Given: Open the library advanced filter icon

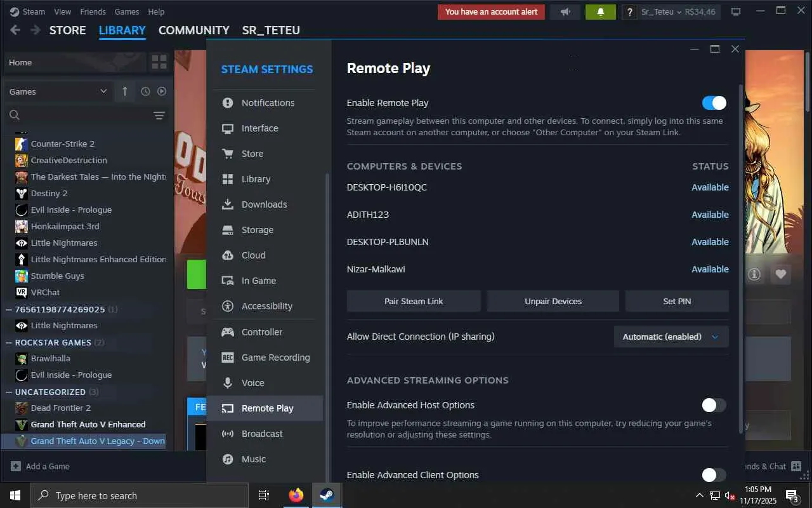Looking at the screenshot, I should (x=159, y=115).
